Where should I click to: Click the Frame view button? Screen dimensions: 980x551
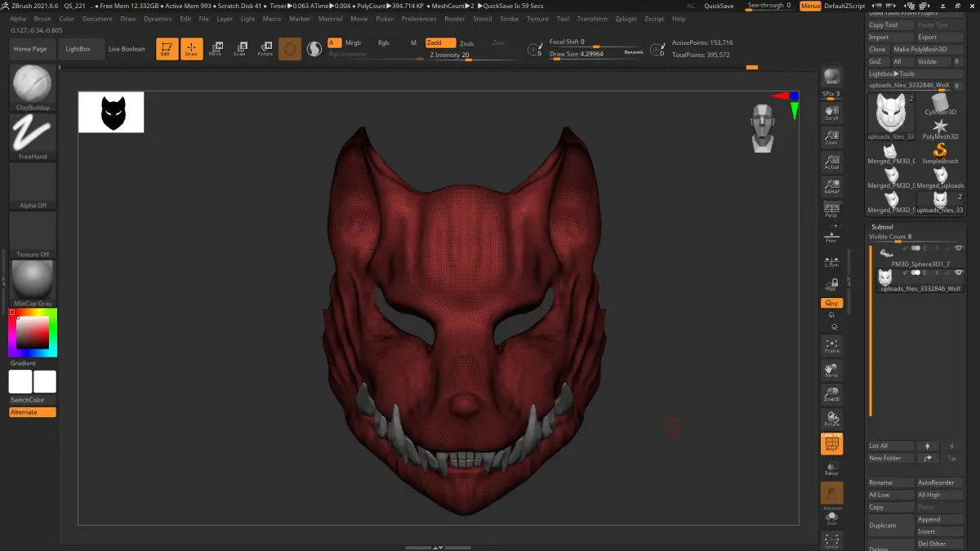click(x=831, y=345)
